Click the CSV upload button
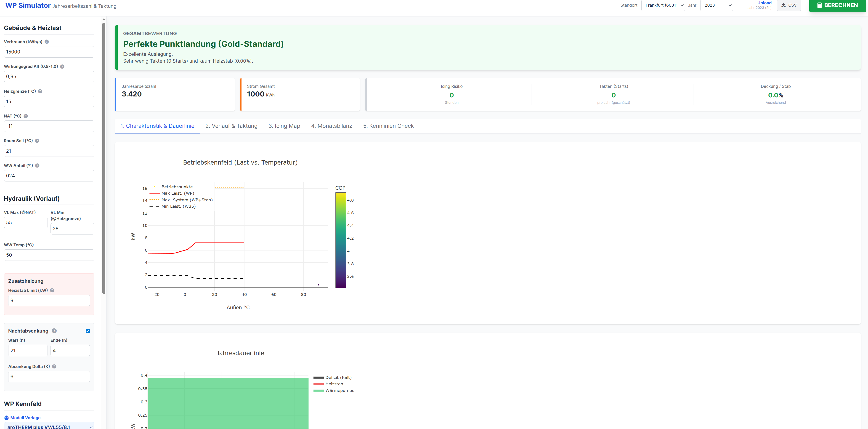 pos(788,5)
